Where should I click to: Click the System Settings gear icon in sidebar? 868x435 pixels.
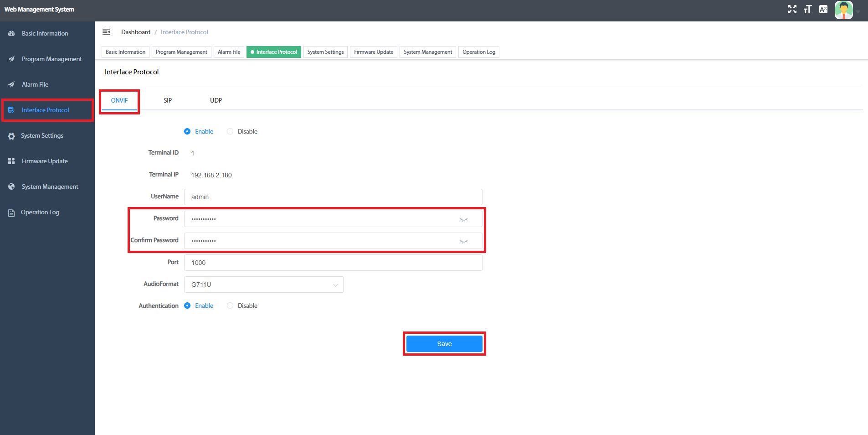click(11, 136)
